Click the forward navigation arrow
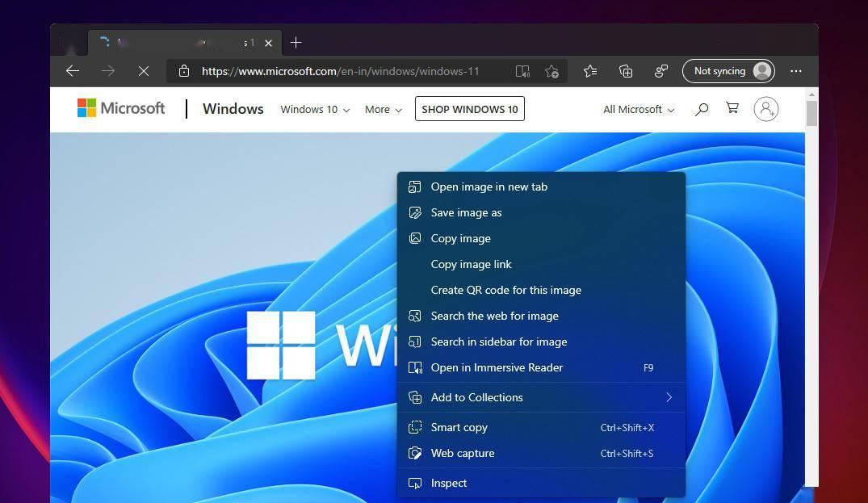Screen dimensions: 868x503 click(108, 71)
